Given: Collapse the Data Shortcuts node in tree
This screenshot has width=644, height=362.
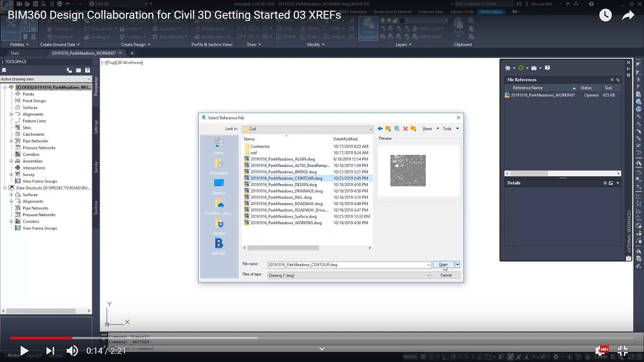Looking at the screenshot, I should pos(5,188).
